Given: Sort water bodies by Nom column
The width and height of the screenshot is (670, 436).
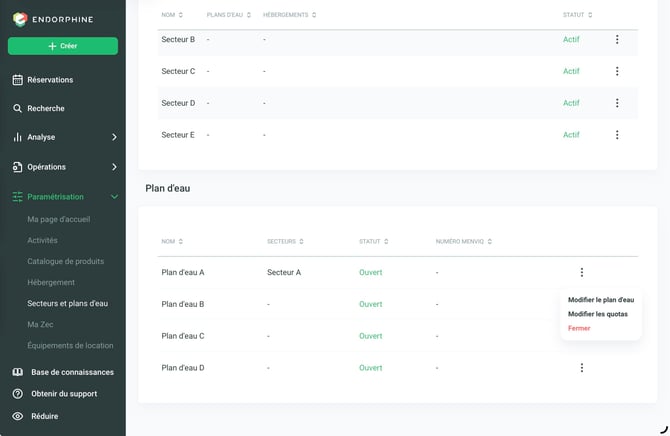Looking at the screenshot, I should pyautogui.click(x=172, y=242).
